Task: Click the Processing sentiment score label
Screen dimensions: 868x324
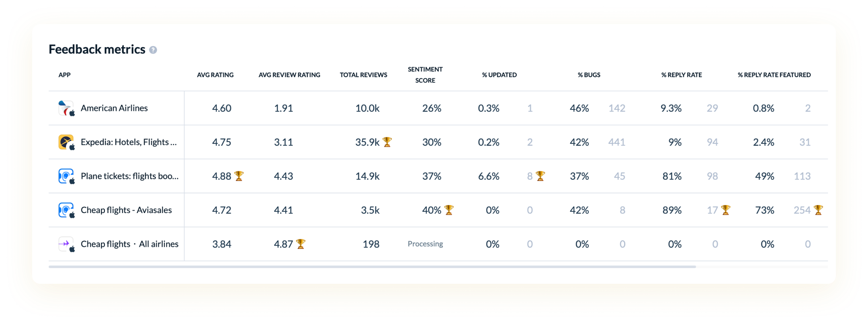Action: coord(425,244)
